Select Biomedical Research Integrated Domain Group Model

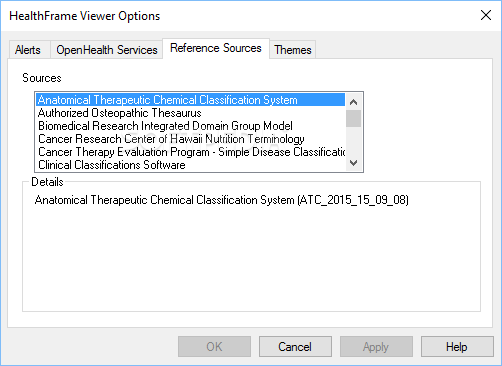pos(190,126)
